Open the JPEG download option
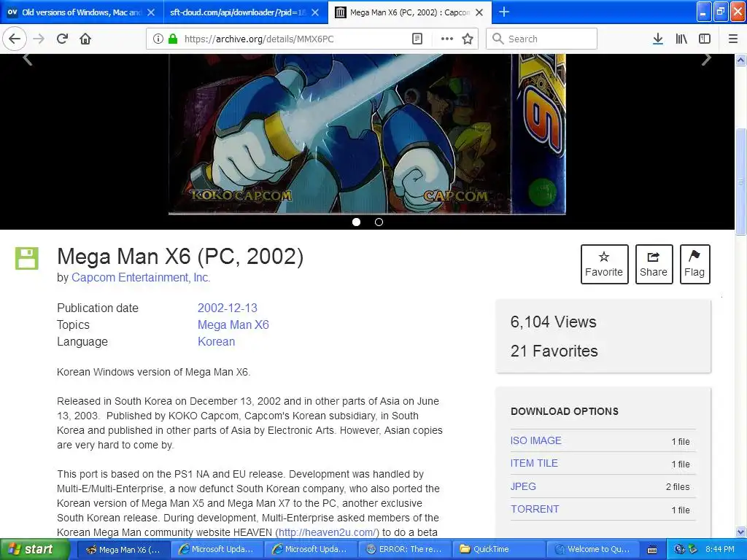Image resolution: width=747 pixels, height=560 pixels. click(x=523, y=486)
